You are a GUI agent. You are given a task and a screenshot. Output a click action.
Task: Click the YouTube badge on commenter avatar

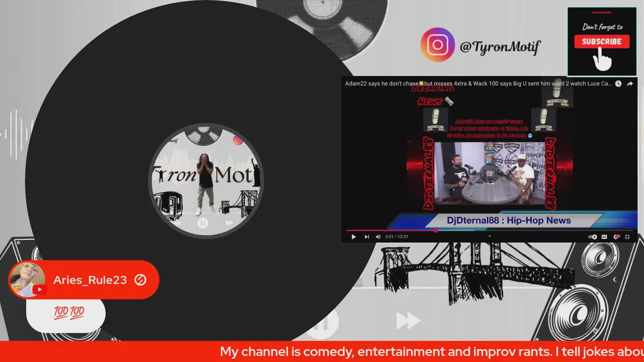(x=39, y=290)
